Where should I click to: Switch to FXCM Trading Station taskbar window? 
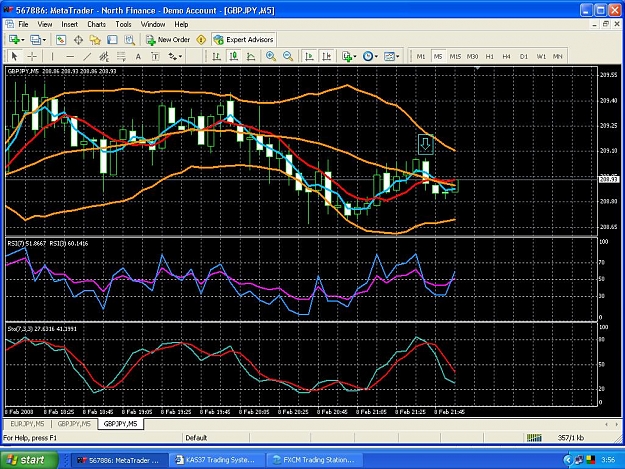point(315,460)
